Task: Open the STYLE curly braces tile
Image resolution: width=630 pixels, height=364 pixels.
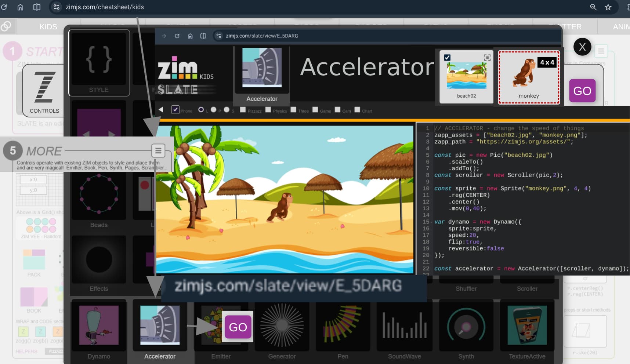Action: tap(99, 63)
